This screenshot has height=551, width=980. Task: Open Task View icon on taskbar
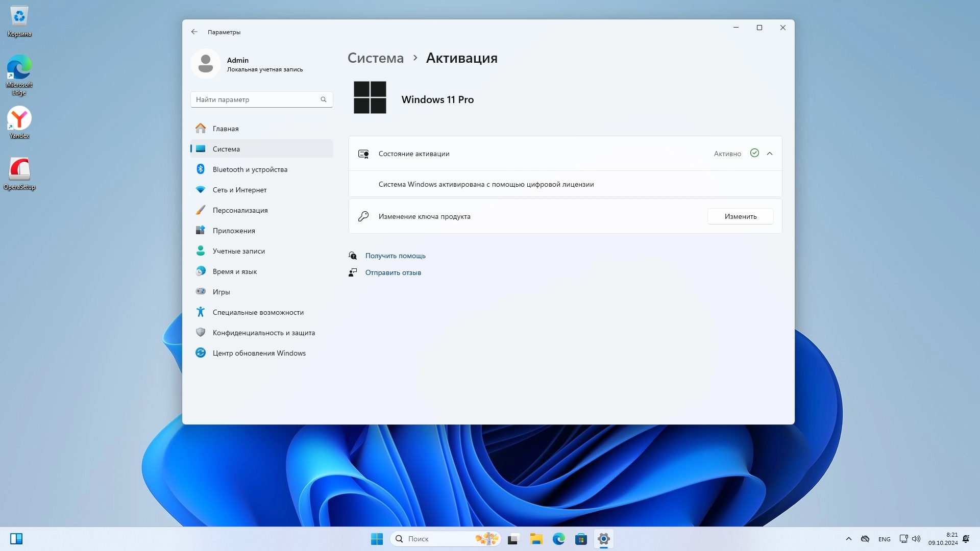pyautogui.click(x=513, y=539)
